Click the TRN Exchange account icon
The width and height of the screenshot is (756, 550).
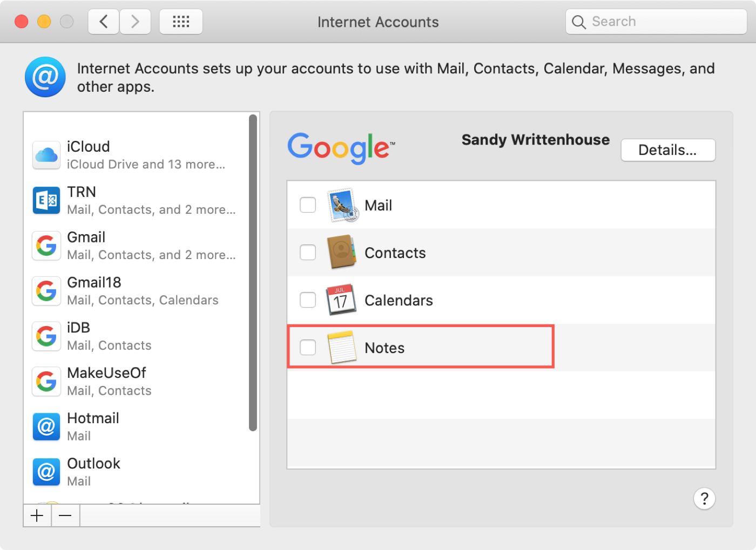click(x=46, y=201)
